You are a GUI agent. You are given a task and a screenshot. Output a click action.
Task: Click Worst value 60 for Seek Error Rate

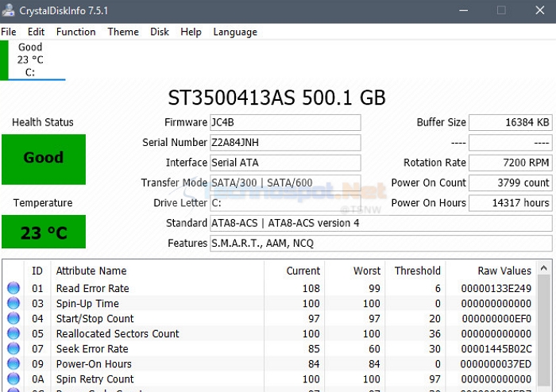click(374, 349)
